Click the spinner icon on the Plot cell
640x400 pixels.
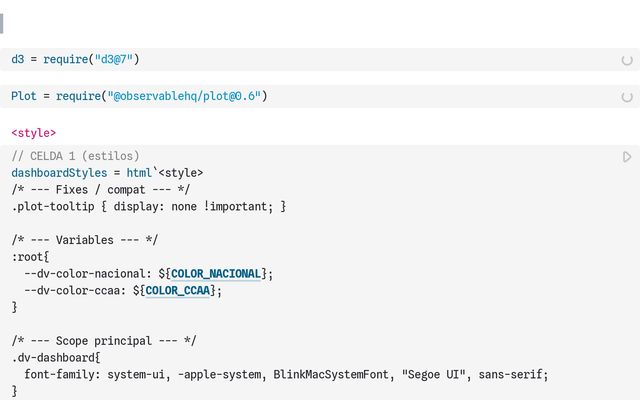[x=627, y=97]
